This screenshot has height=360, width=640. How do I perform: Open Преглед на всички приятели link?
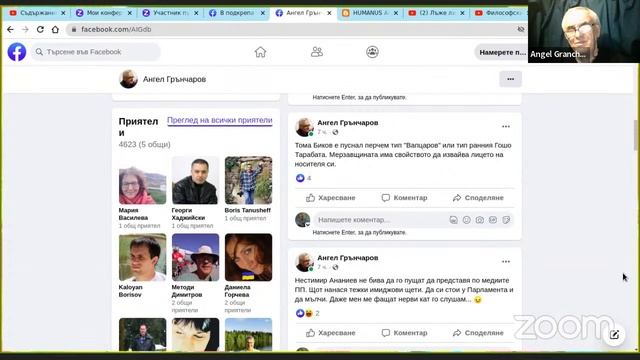220,120
